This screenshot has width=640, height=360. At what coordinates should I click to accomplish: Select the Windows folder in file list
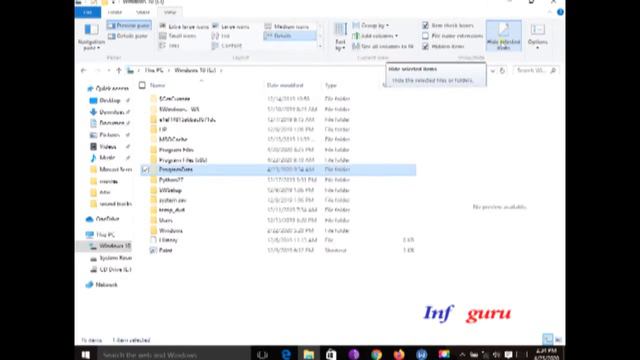tap(171, 231)
